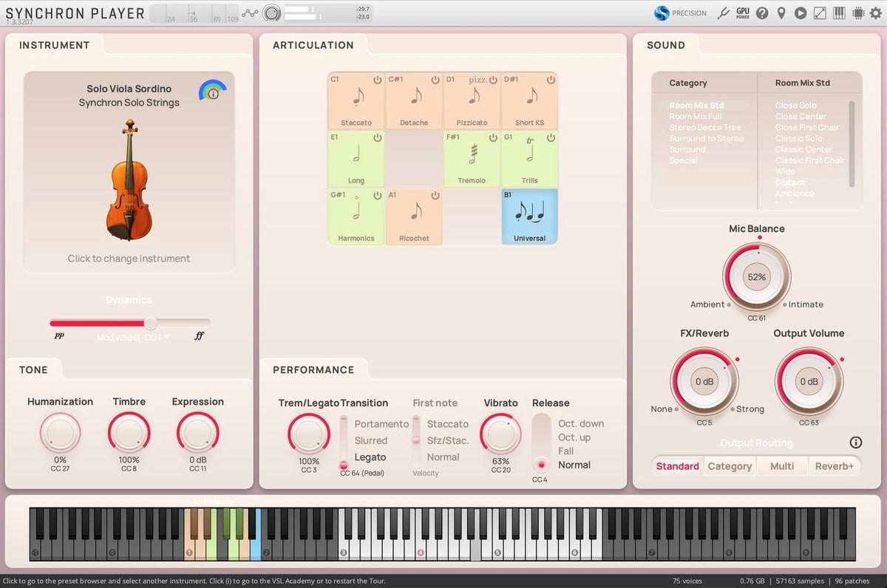Select Surround to Stereo category
Image resolution: width=887 pixels, height=588 pixels.
[x=707, y=138]
